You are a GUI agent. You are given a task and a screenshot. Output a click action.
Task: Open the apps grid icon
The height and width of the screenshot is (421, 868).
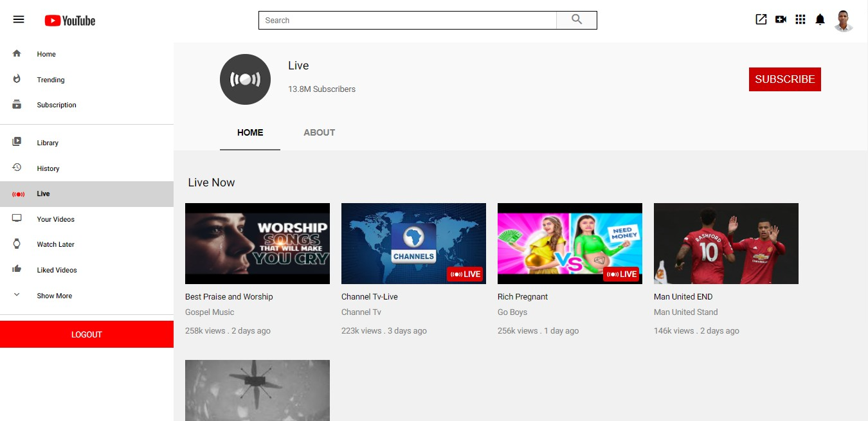[x=800, y=19]
